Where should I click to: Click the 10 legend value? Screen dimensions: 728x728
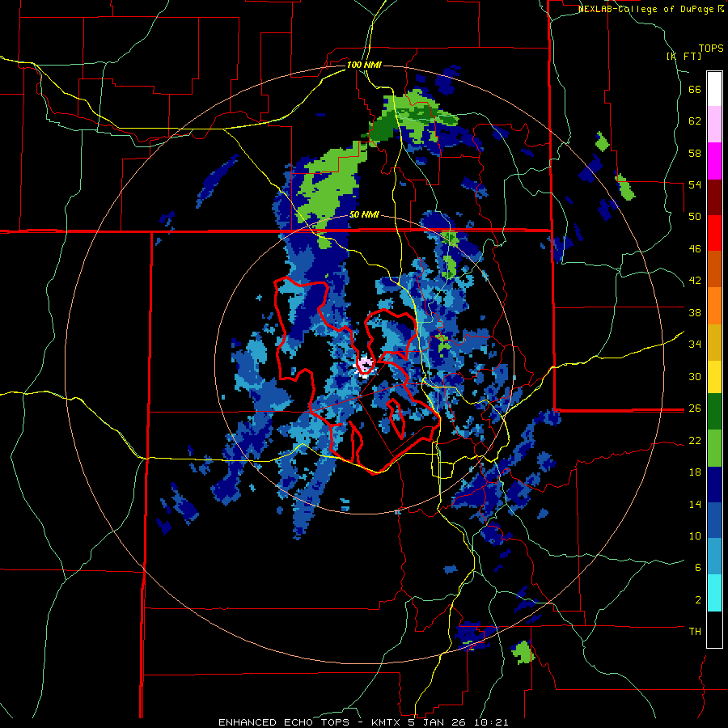[x=695, y=535]
